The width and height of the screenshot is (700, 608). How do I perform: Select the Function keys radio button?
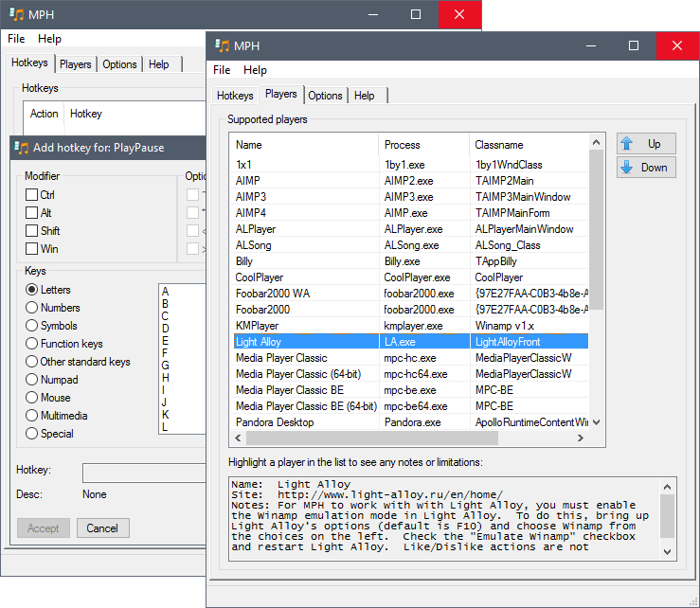[x=31, y=344]
